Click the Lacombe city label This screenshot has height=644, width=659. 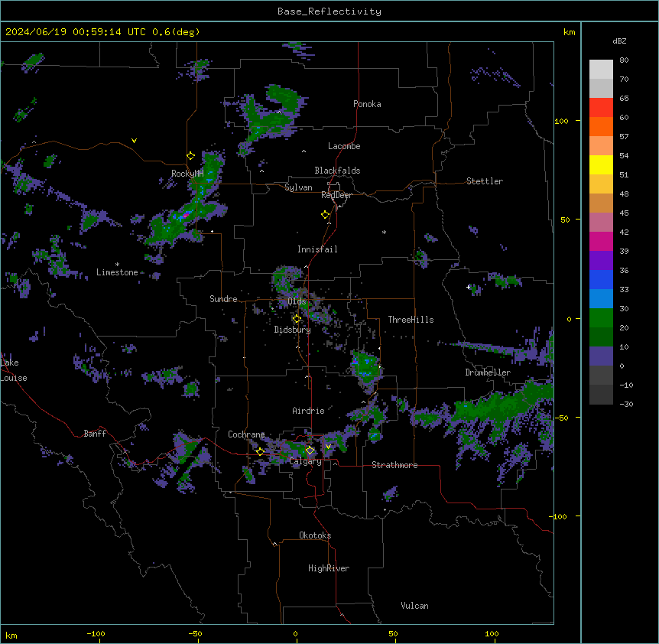pyautogui.click(x=344, y=146)
